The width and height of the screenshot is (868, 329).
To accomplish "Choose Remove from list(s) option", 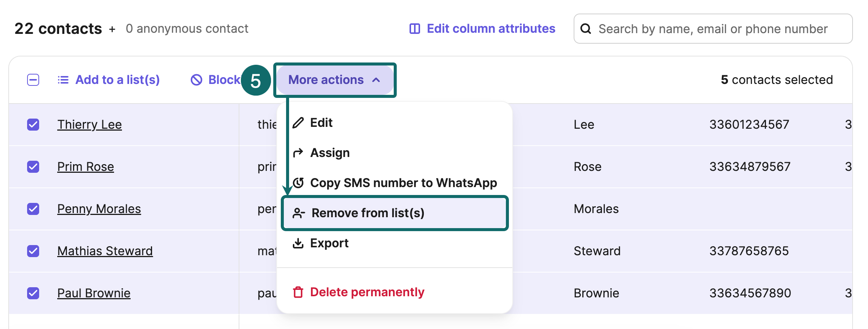I will click(x=367, y=213).
